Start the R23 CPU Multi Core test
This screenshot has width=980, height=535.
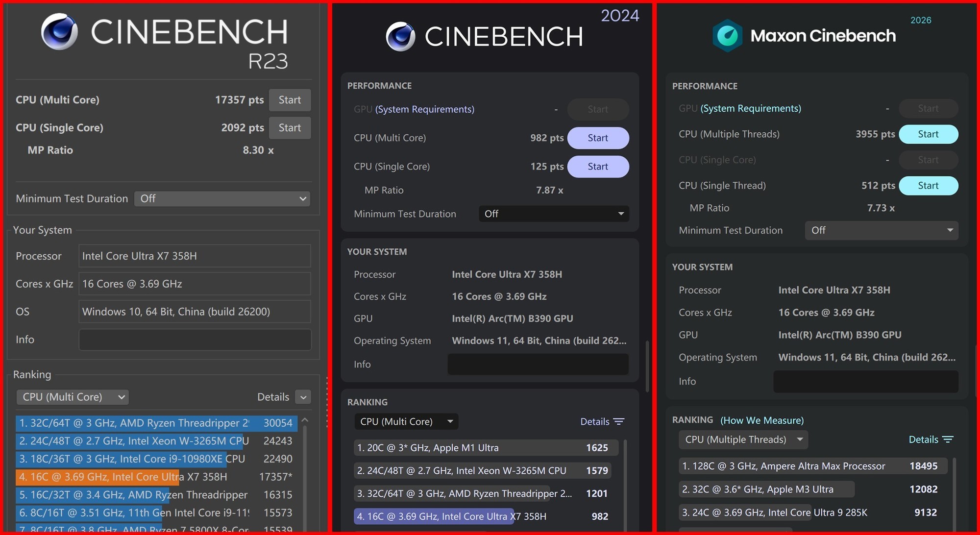pyautogui.click(x=290, y=100)
